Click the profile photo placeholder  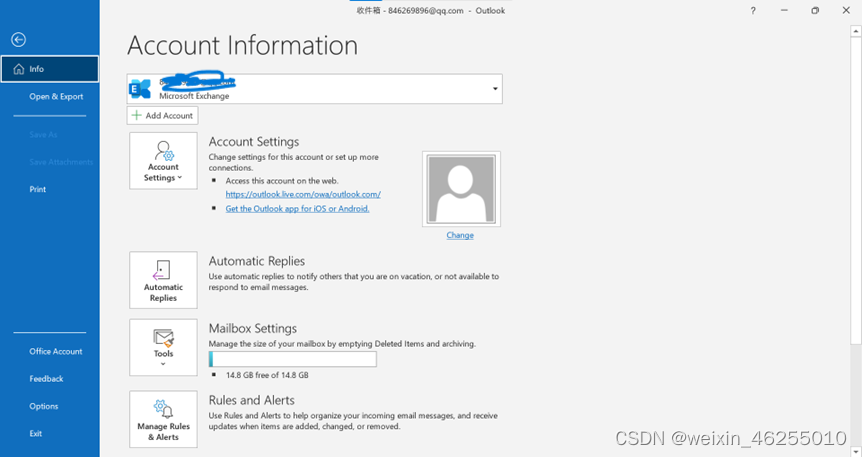click(461, 189)
